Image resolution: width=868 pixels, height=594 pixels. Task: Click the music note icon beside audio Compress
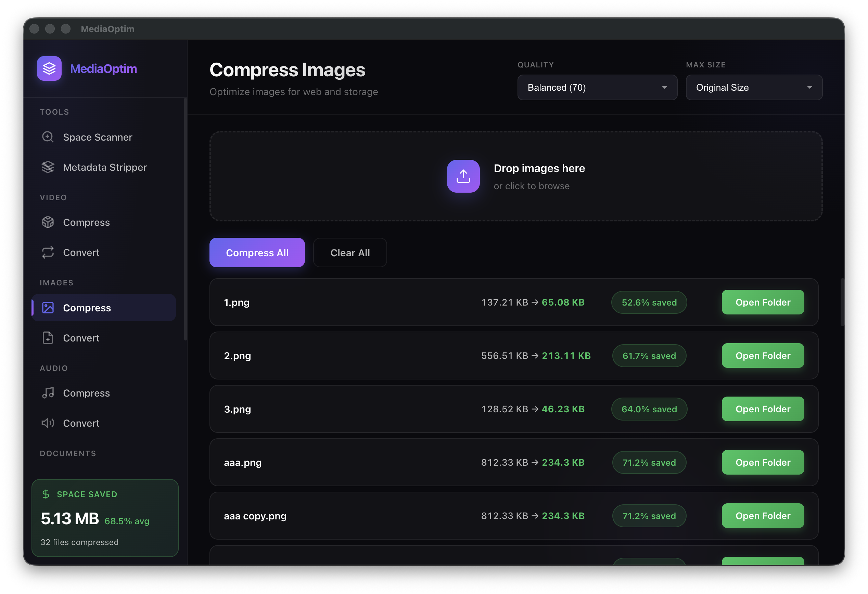pyautogui.click(x=48, y=393)
